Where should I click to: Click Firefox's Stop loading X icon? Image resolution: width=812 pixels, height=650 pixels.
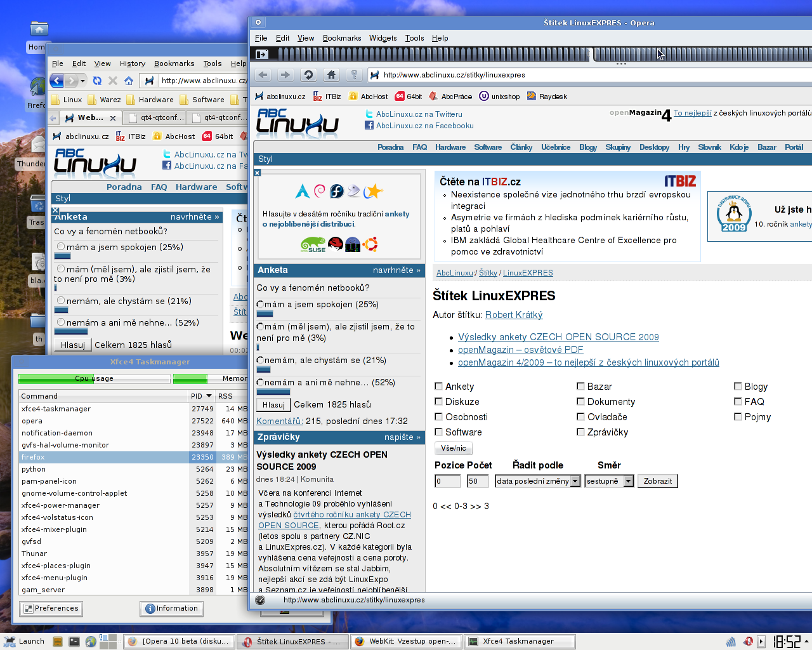pos(113,81)
